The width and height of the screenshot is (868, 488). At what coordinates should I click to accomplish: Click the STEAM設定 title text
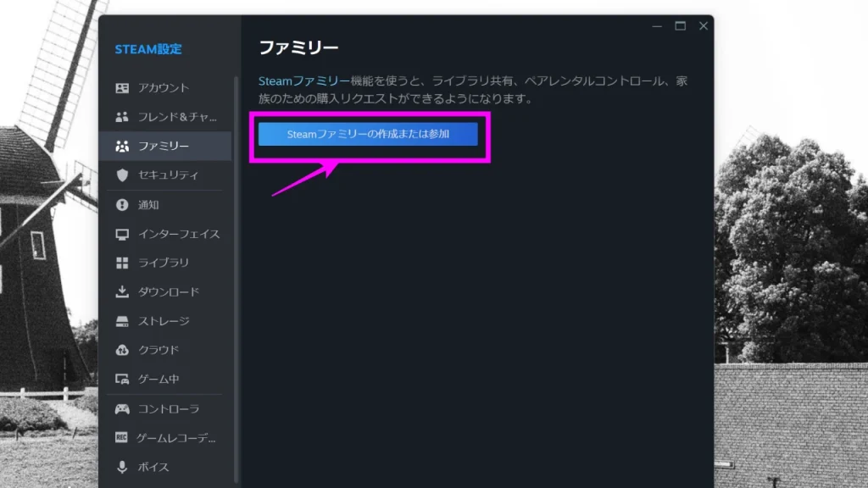(148, 49)
